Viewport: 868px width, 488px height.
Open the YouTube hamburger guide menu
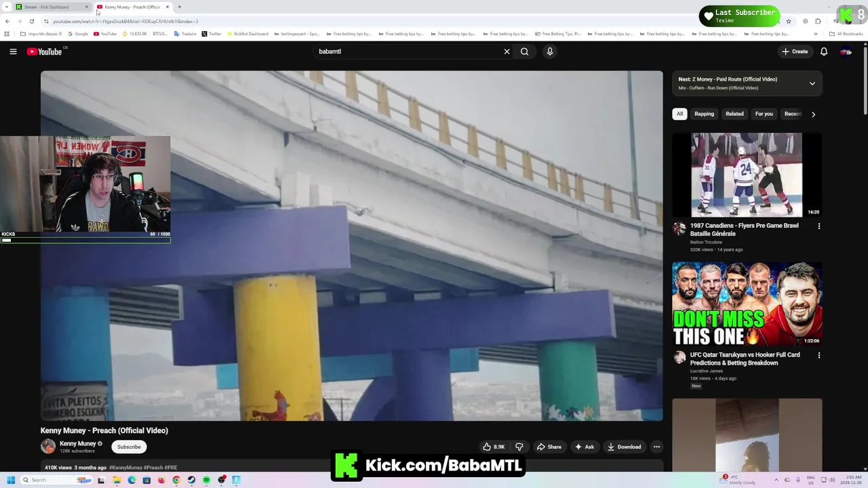click(x=13, y=52)
